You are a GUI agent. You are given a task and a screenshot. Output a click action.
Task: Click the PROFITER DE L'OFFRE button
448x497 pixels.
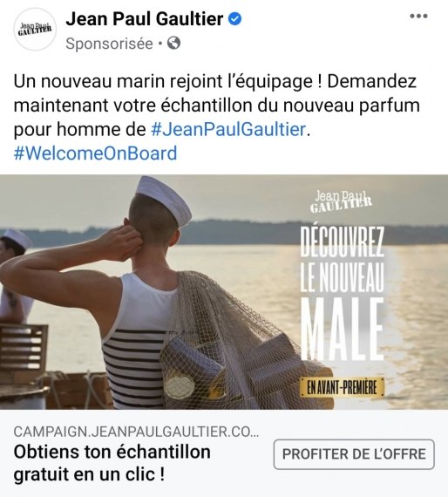click(354, 454)
